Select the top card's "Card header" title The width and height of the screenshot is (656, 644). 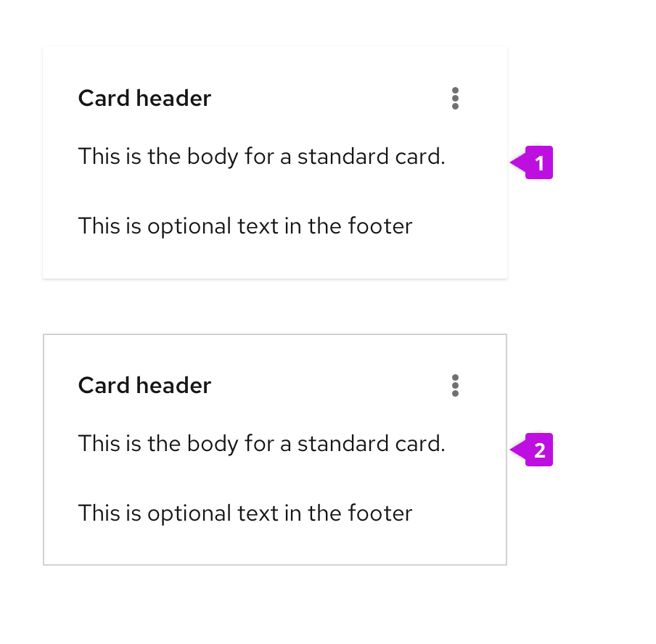(144, 99)
